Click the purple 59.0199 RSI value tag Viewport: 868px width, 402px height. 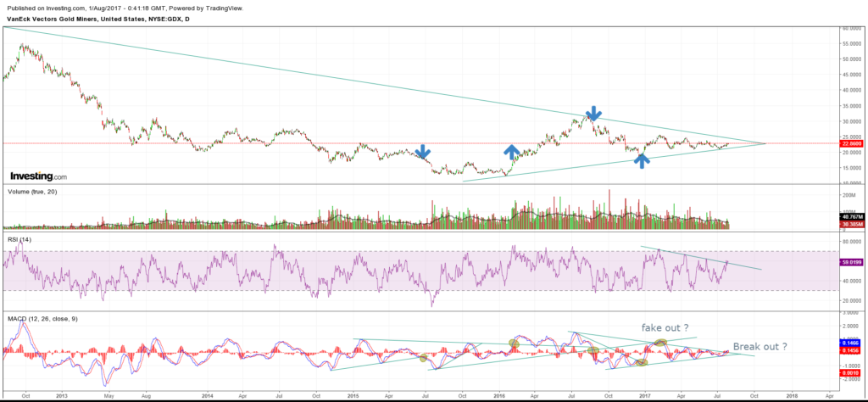click(x=851, y=261)
